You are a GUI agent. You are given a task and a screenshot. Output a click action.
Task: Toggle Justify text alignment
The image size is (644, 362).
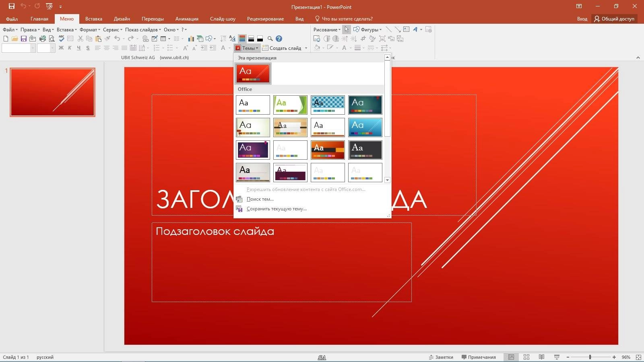pos(124,48)
